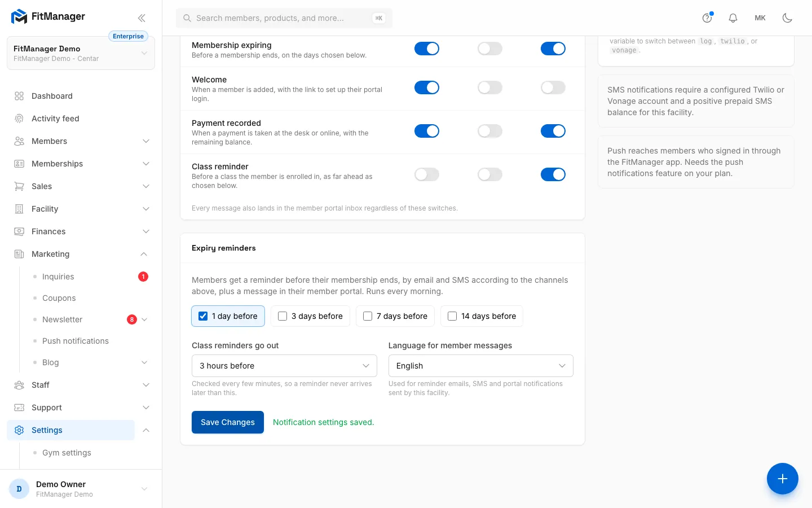Open Push notifications in the sidebar
This screenshot has width=812, height=508.
(76, 341)
